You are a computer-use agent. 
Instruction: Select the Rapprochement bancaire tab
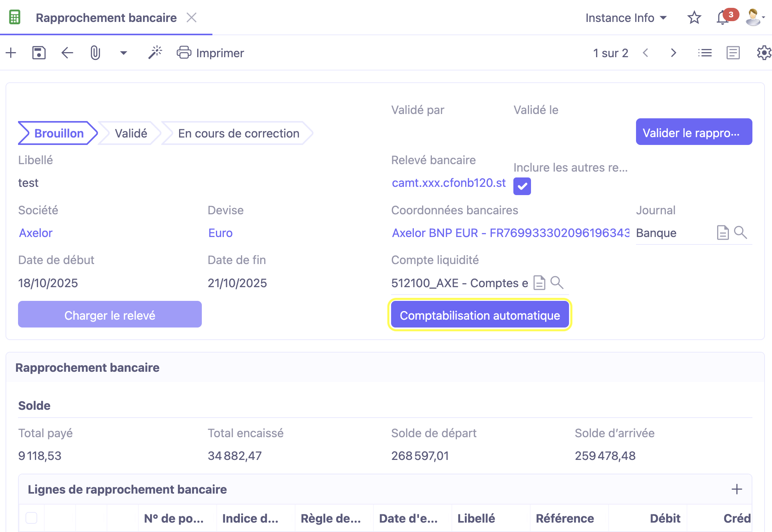pyautogui.click(x=106, y=18)
